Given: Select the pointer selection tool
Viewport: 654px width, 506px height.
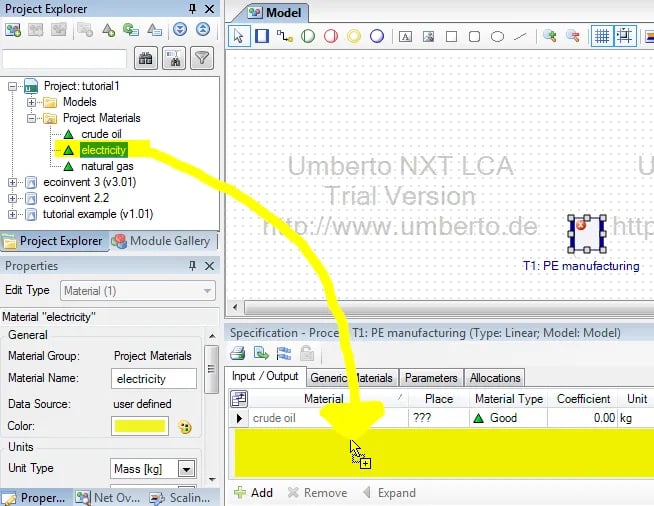Looking at the screenshot, I should pos(239,36).
